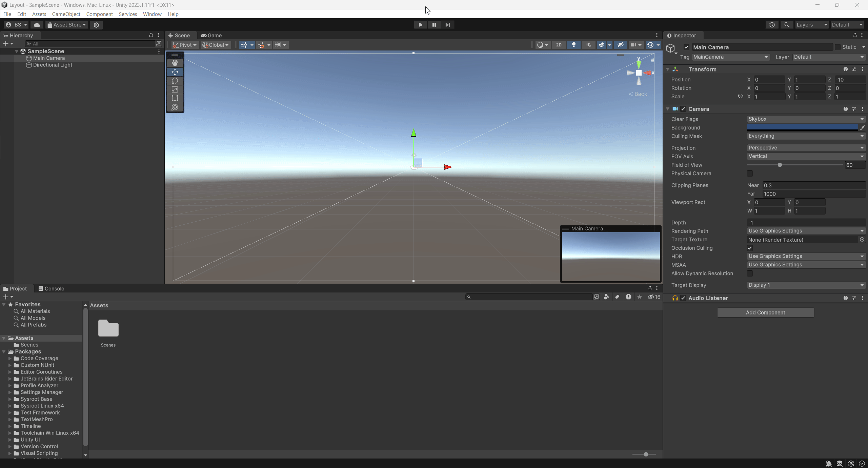Open the Projection dropdown
This screenshot has height=468, width=868.
(x=806, y=148)
